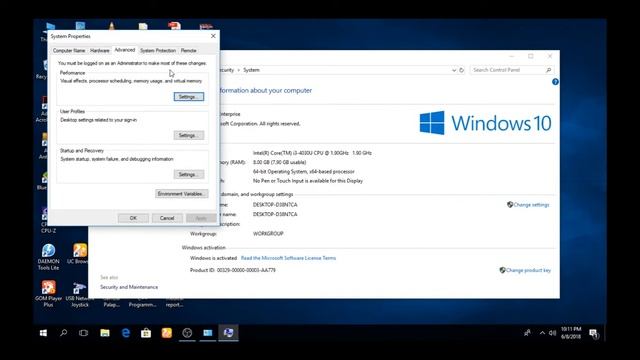Open the Computer Name tab
Viewport: 640px width, 360px height.
(69, 51)
